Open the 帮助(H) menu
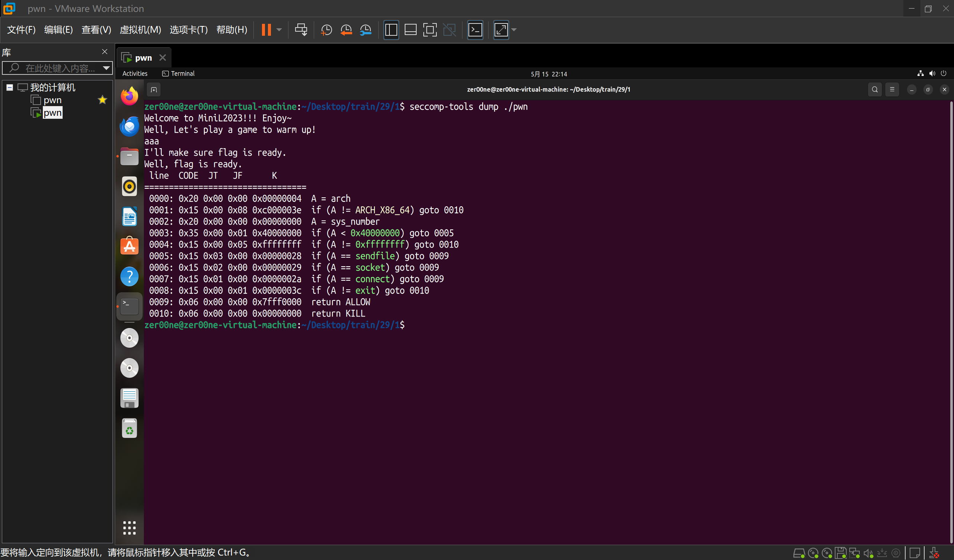Image resolution: width=954 pixels, height=560 pixels. click(x=232, y=29)
